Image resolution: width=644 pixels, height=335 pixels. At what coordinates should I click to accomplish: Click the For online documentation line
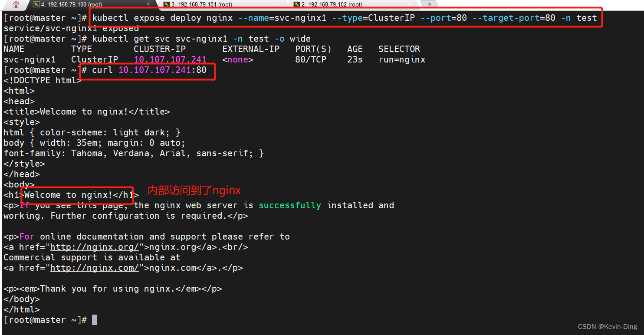point(147,236)
